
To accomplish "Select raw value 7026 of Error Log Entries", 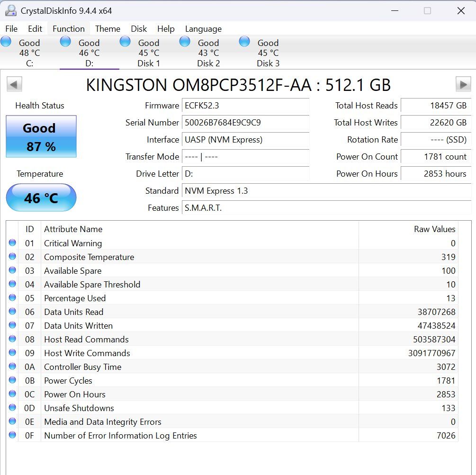I will [446, 436].
